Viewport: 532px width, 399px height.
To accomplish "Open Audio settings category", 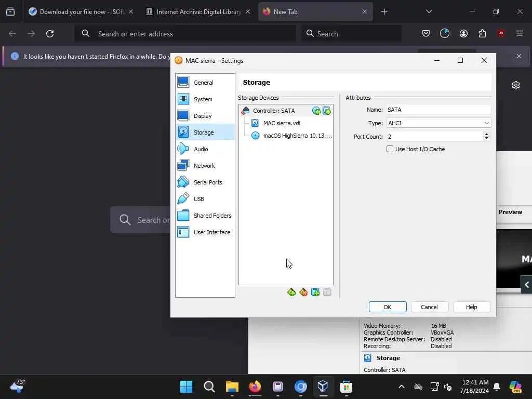I will (x=205, y=149).
